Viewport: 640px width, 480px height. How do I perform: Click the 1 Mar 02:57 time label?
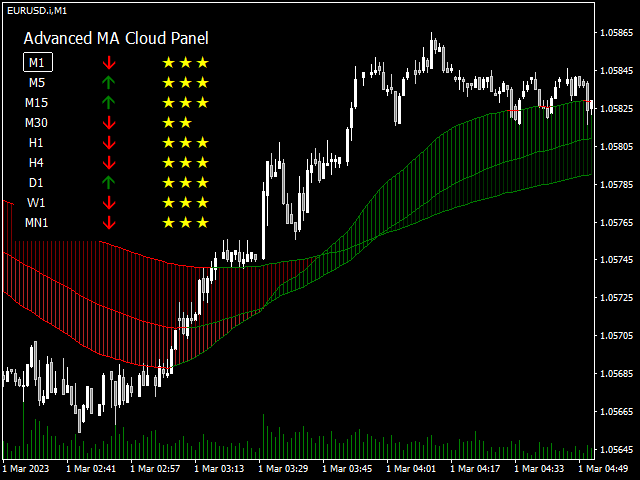pyautogui.click(x=155, y=469)
